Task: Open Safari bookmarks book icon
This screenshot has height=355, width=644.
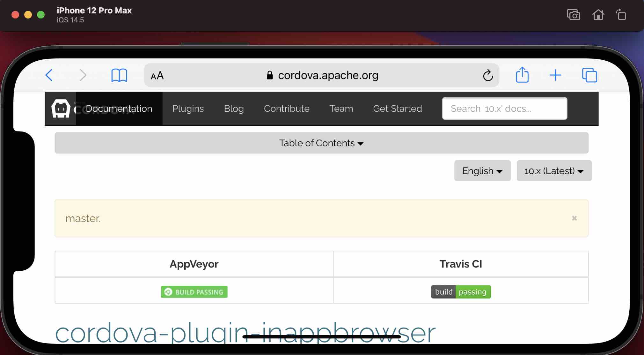Action: [119, 76]
